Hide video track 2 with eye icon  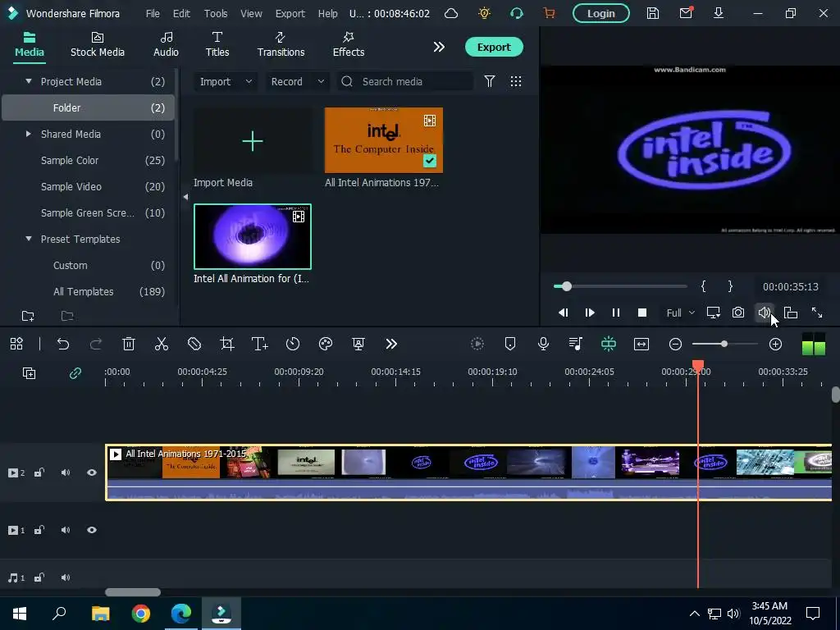pos(92,472)
